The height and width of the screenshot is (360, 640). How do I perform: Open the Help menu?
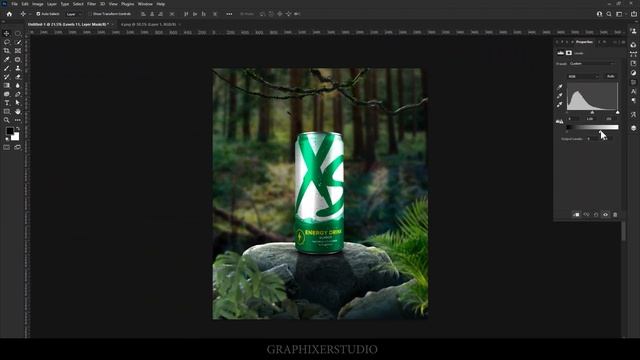click(161, 4)
